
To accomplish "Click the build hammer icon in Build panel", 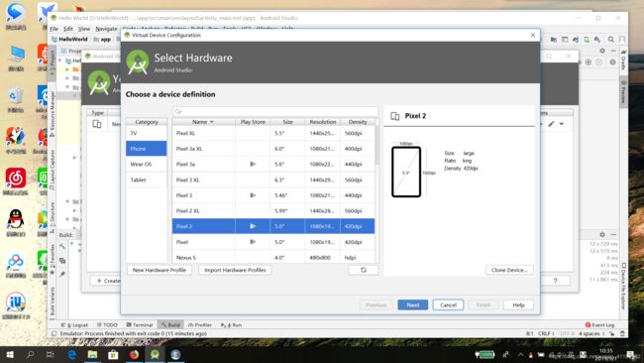I will click(62, 246).
